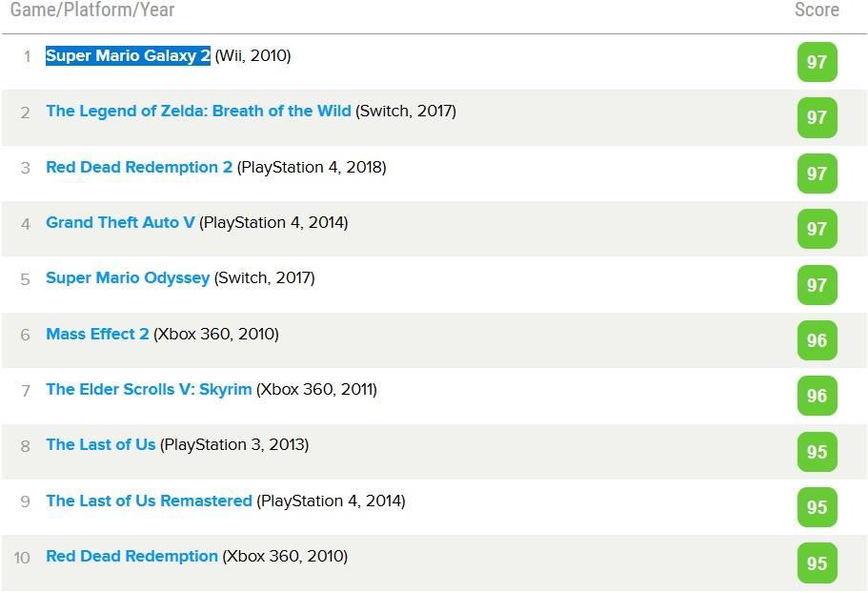The height and width of the screenshot is (593, 868).
Task: Click the Score column header
Action: tap(818, 10)
